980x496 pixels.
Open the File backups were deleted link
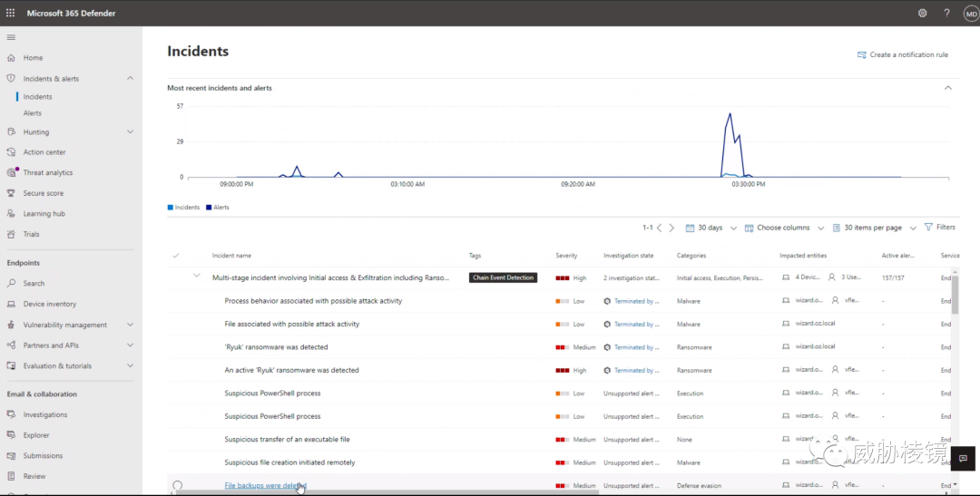(x=266, y=485)
